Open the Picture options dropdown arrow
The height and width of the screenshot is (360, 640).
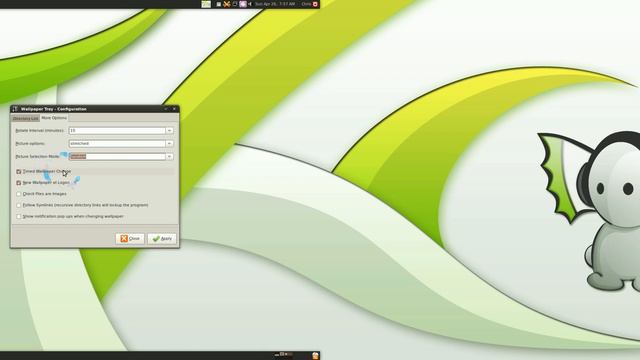[x=169, y=144]
